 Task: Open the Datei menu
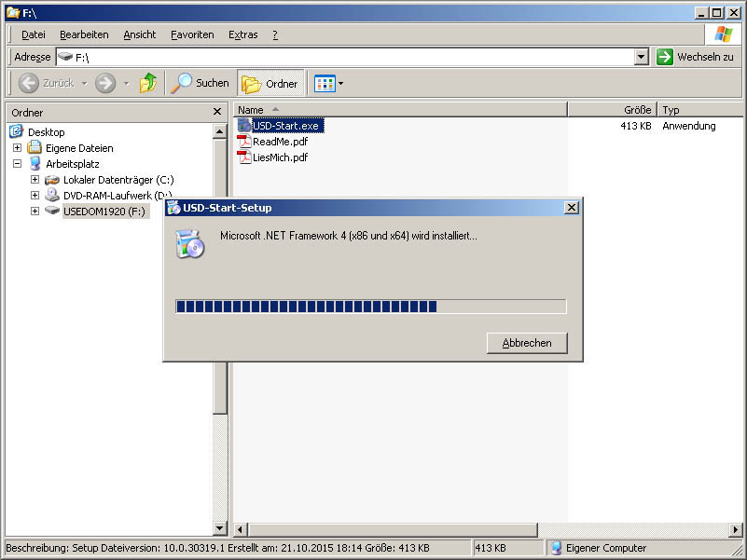tap(34, 34)
